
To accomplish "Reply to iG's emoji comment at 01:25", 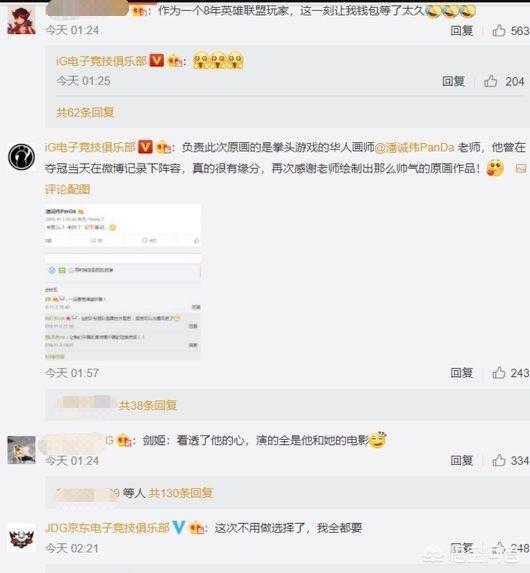I will coord(453,81).
